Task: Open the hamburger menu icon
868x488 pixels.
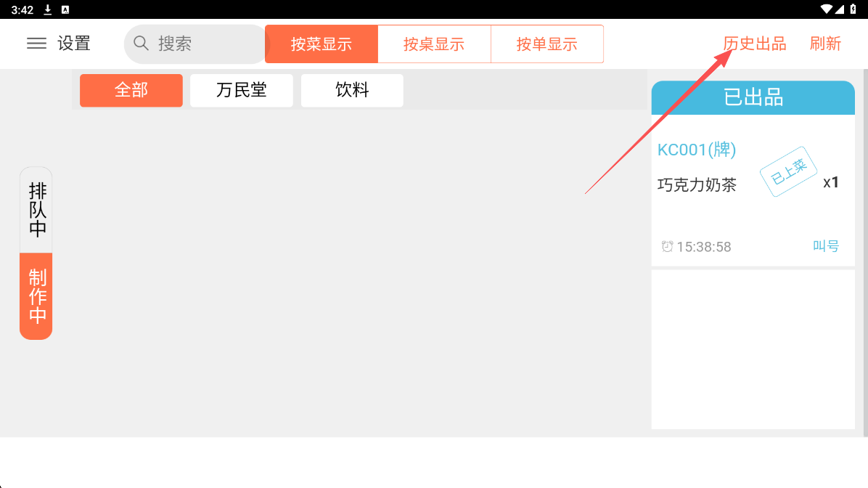Action: point(36,44)
